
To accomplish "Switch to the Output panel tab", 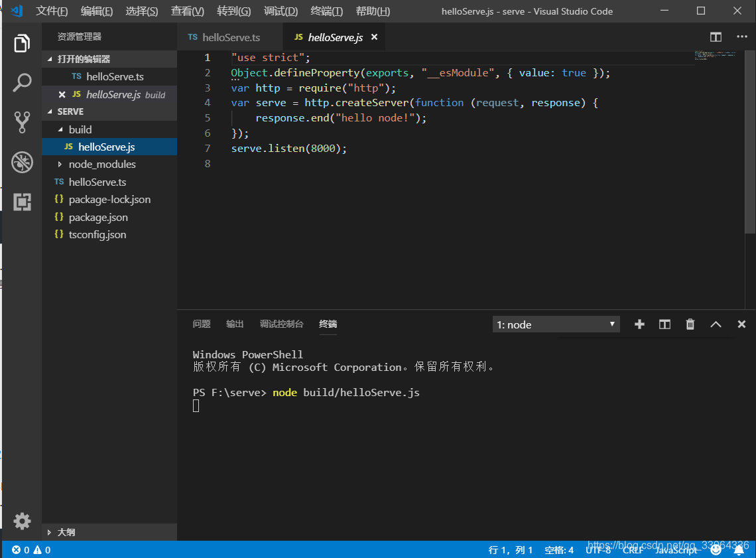I will point(235,324).
